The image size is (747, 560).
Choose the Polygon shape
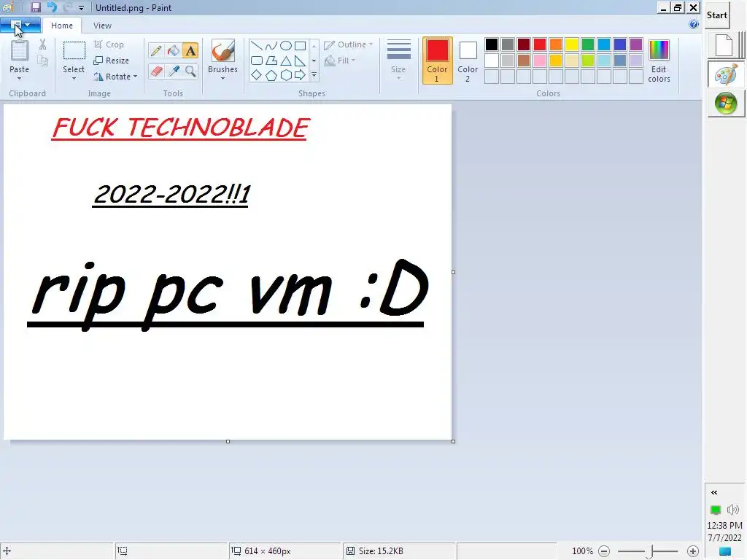pyautogui.click(x=271, y=61)
